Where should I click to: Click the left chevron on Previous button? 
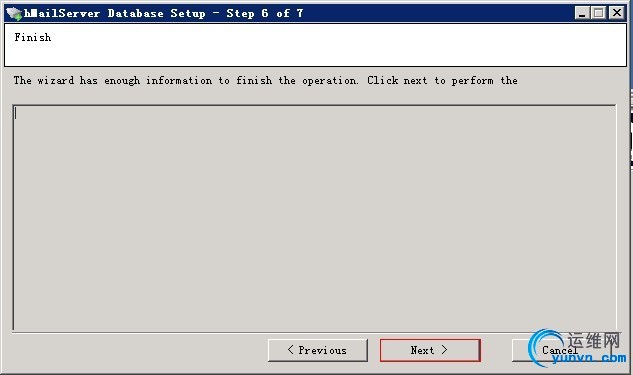tap(291, 350)
